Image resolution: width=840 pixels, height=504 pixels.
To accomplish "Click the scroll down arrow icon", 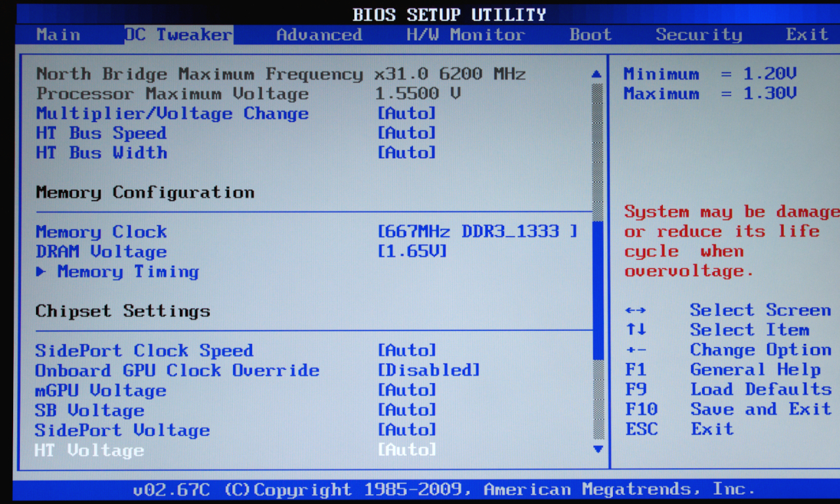I will (597, 450).
